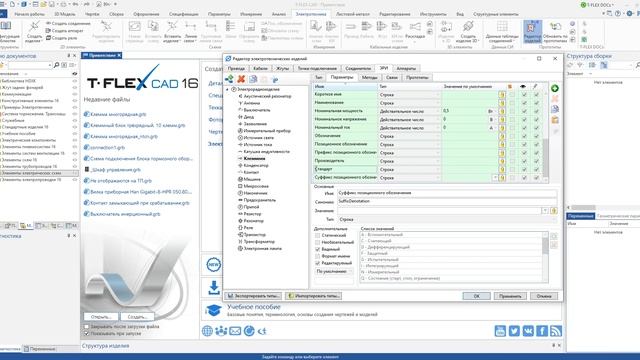Screen dimensions: 640x360
Task: Click the red X delete icon in editor toolbar
Action: [x=241, y=79]
